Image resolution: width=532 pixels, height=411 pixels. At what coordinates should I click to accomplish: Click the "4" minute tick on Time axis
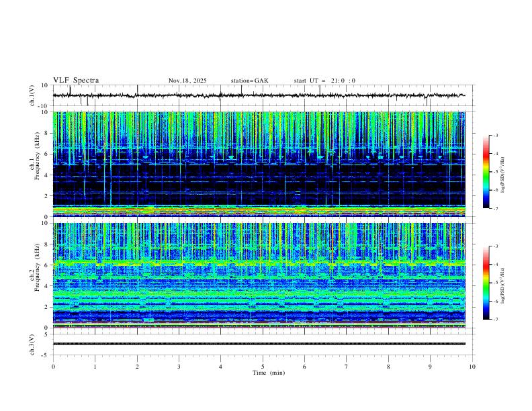click(220, 367)
